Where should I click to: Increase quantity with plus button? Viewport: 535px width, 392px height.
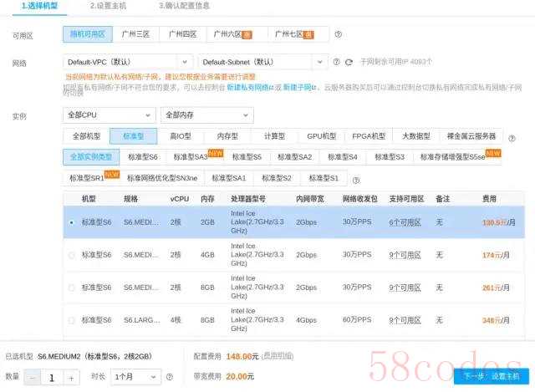pyautogui.click(x=71, y=378)
